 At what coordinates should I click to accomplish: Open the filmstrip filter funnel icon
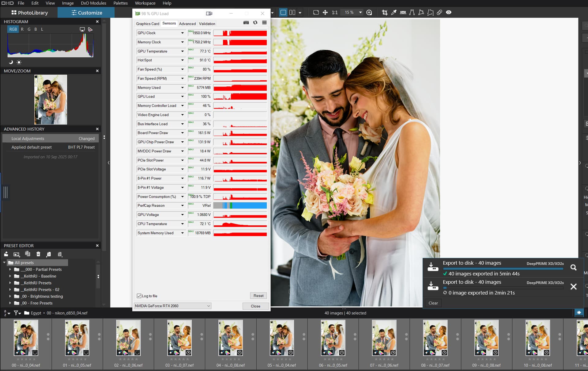[16, 313]
